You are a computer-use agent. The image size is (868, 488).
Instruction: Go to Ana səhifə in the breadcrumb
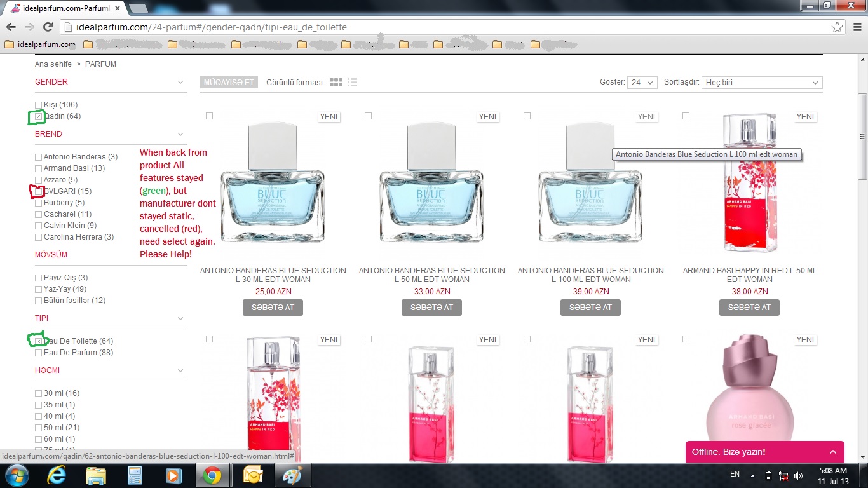54,64
